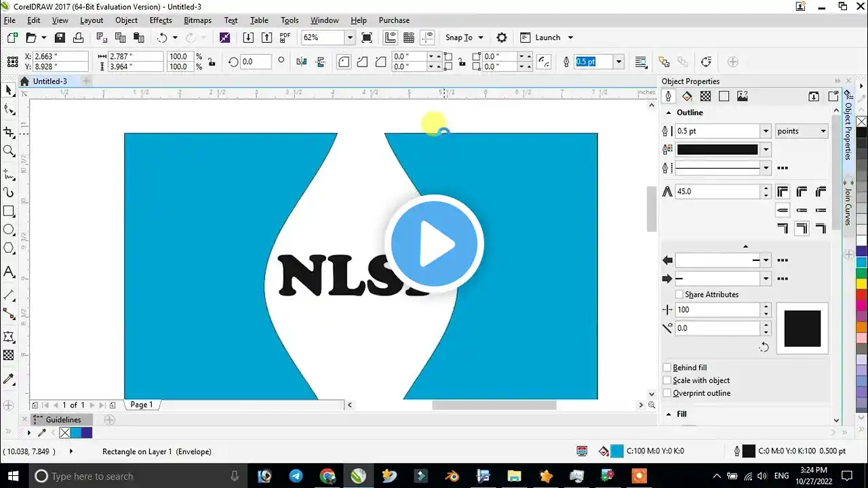The image size is (868, 488).
Task: Enable Scale with object
Action: 667,381
